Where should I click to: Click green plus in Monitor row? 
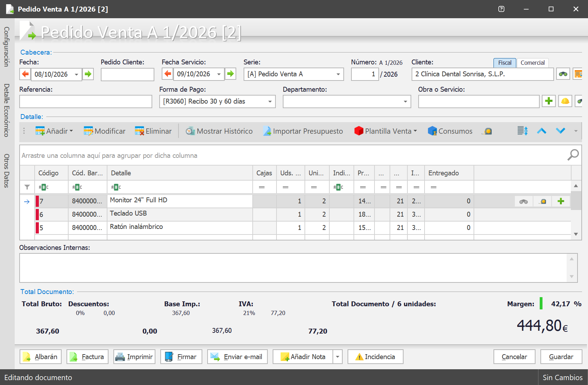(561, 201)
